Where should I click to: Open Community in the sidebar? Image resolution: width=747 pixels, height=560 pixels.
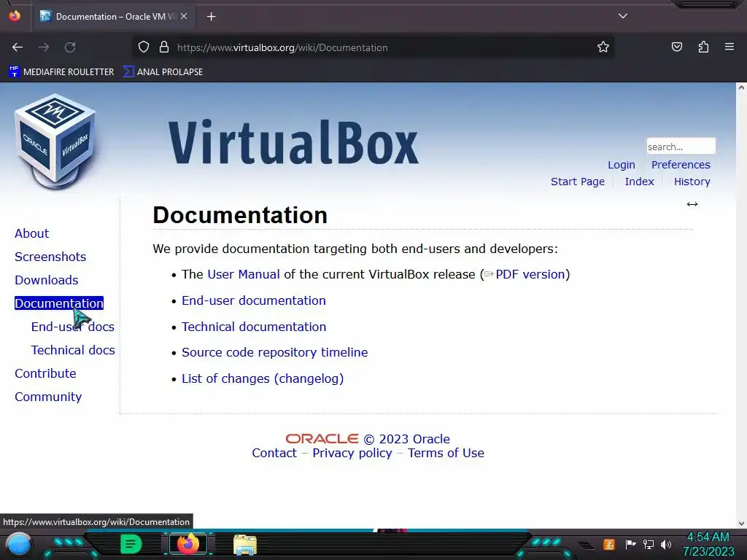pyautogui.click(x=48, y=397)
